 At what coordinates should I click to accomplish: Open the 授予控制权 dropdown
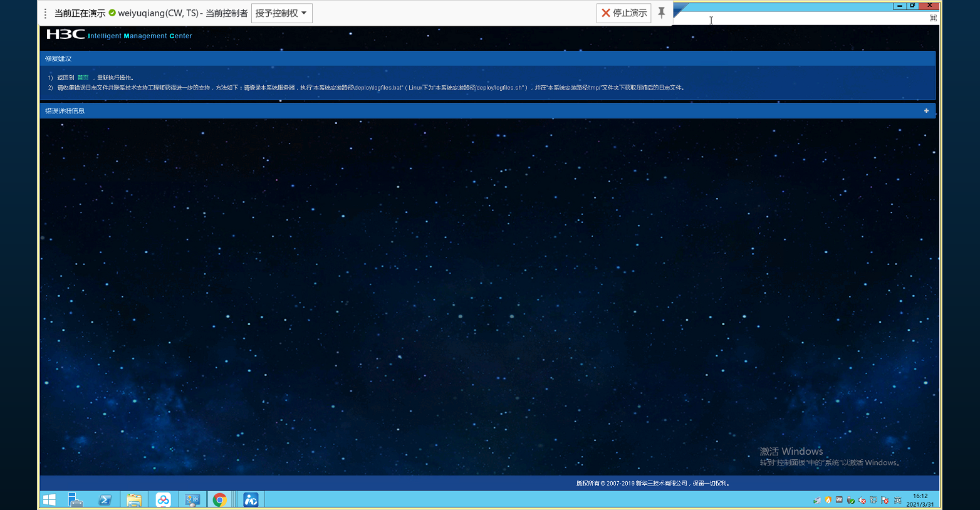281,13
